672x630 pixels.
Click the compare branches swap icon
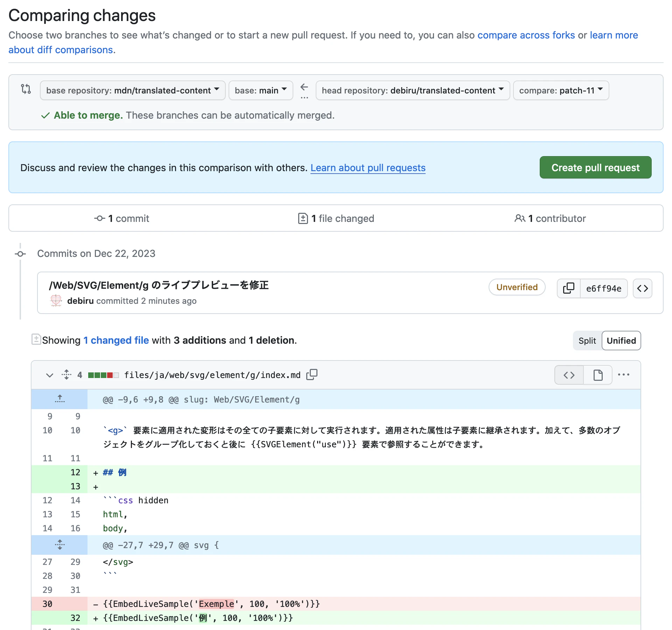(26, 89)
